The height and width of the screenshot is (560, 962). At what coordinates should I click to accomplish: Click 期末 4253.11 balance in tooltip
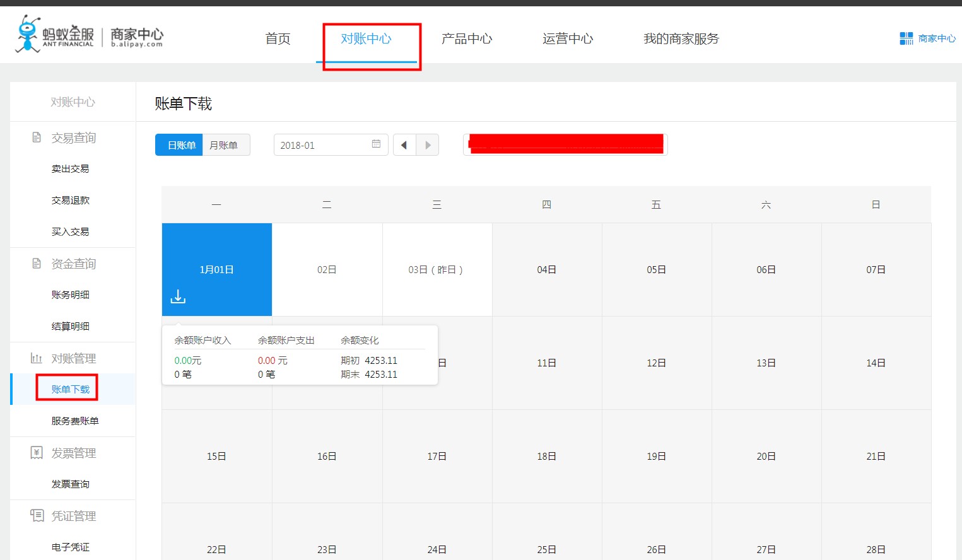coord(369,375)
